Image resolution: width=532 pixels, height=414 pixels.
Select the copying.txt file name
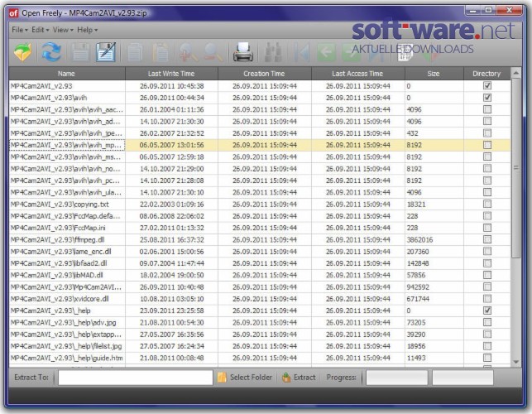[60, 205]
